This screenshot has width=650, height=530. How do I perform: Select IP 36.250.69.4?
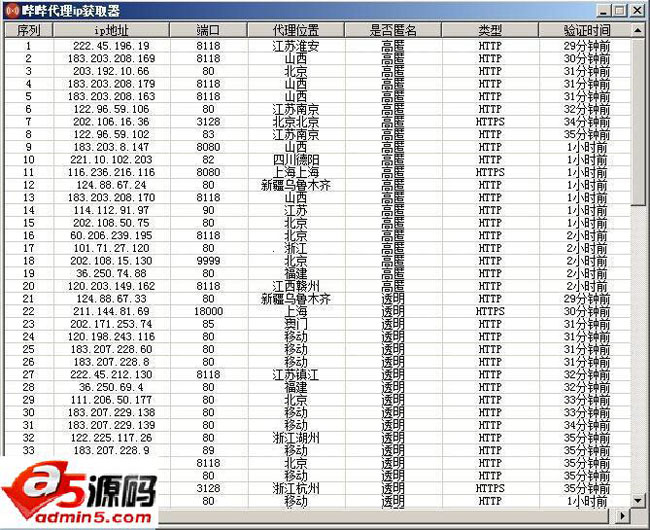[x=111, y=387]
